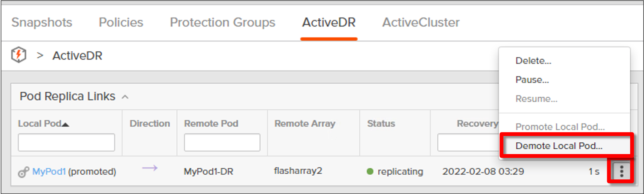Click the pod link icon beside MyPod1
644x194 pixels.
[24, 172]
